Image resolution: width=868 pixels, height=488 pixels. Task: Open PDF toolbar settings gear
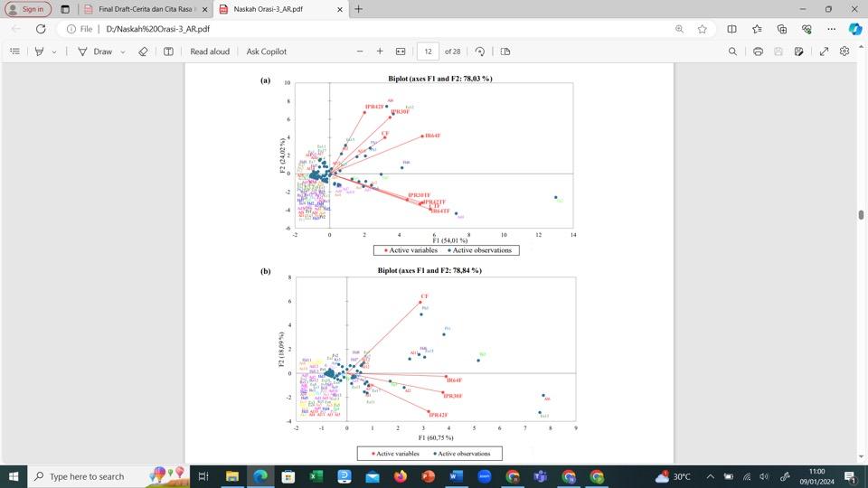tap(844, 52)
